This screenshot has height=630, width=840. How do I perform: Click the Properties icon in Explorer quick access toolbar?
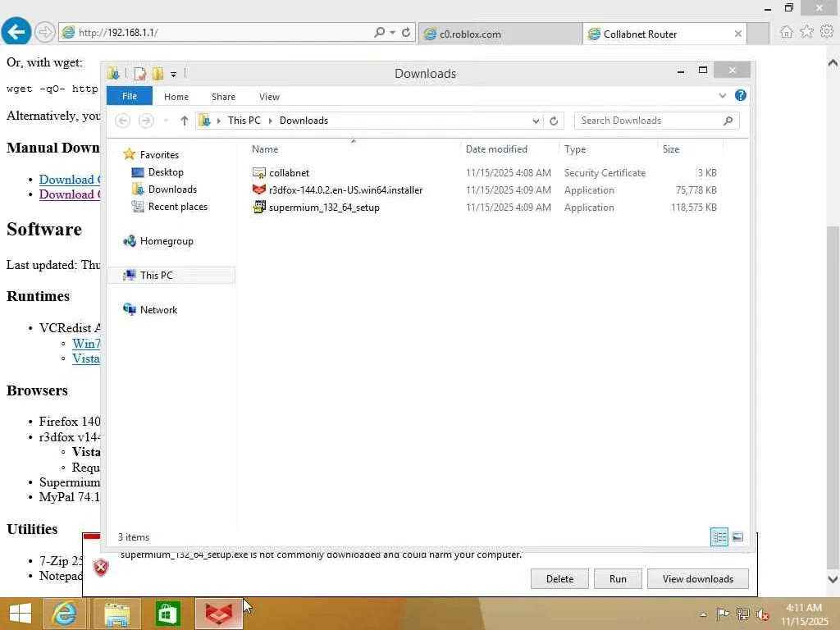139,73
